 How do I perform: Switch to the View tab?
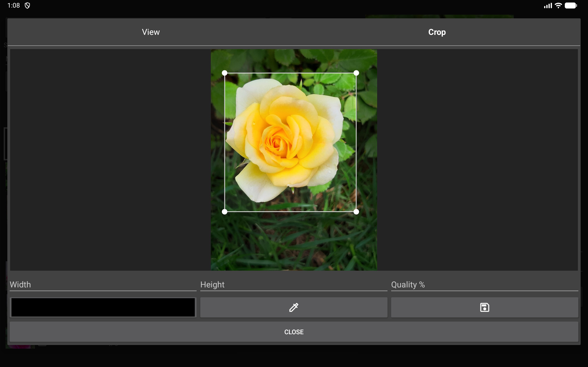click(151, 32)
